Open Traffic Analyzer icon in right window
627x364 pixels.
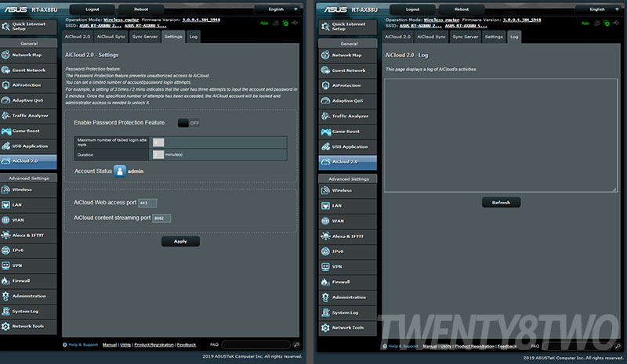[x=325, y=116]
